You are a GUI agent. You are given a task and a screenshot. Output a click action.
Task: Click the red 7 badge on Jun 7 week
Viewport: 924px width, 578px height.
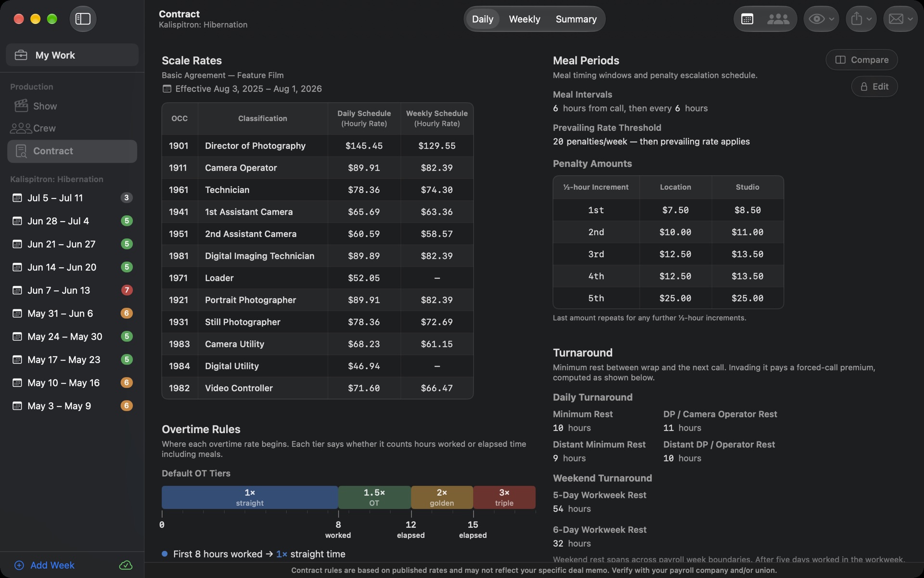point(127,290)
